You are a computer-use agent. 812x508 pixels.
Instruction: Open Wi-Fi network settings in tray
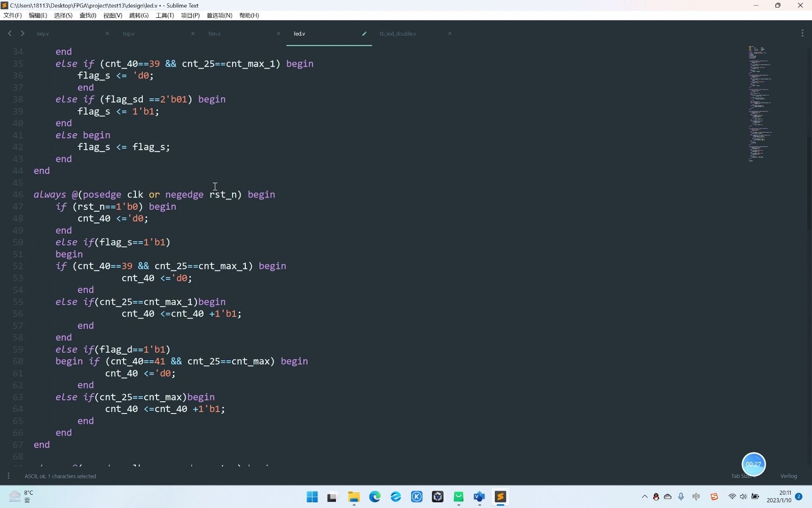pyautogui.click(x=732, y=497)
